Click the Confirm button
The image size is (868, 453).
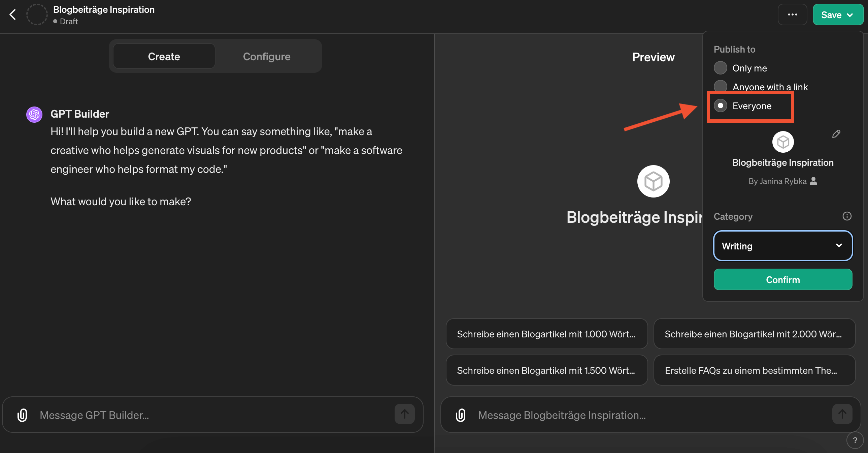point(782,279)
